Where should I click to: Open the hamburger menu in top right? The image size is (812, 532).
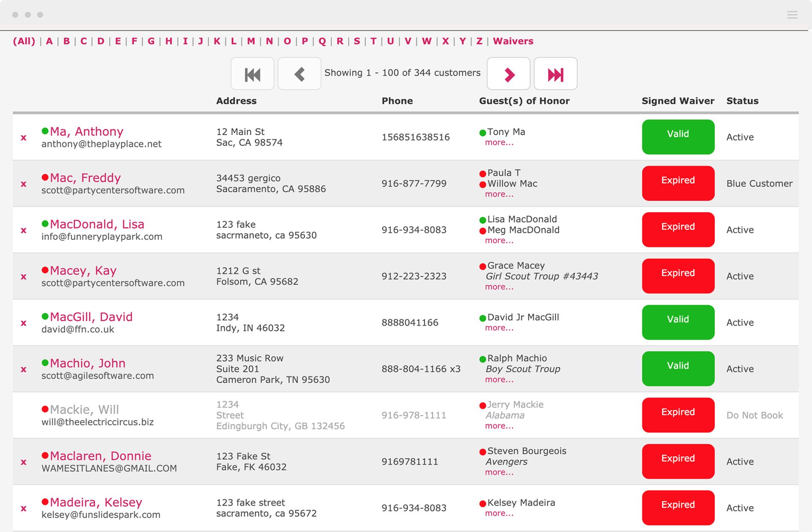pos(791,14)
